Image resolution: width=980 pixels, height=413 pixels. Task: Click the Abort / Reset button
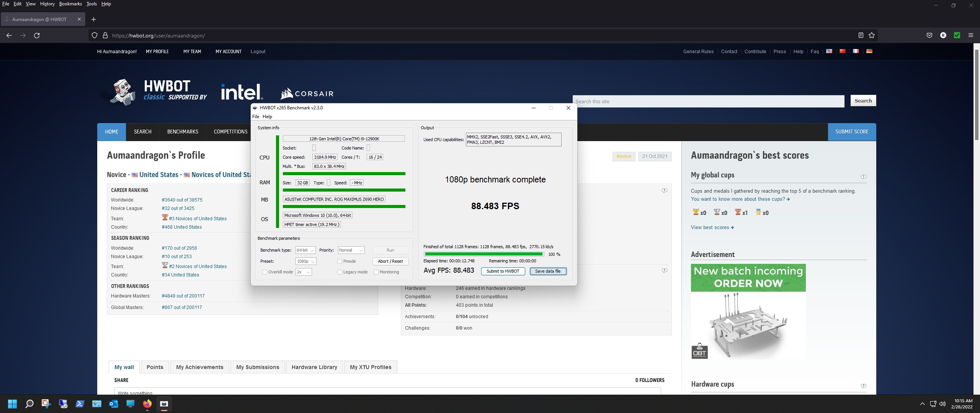(390, 261)
